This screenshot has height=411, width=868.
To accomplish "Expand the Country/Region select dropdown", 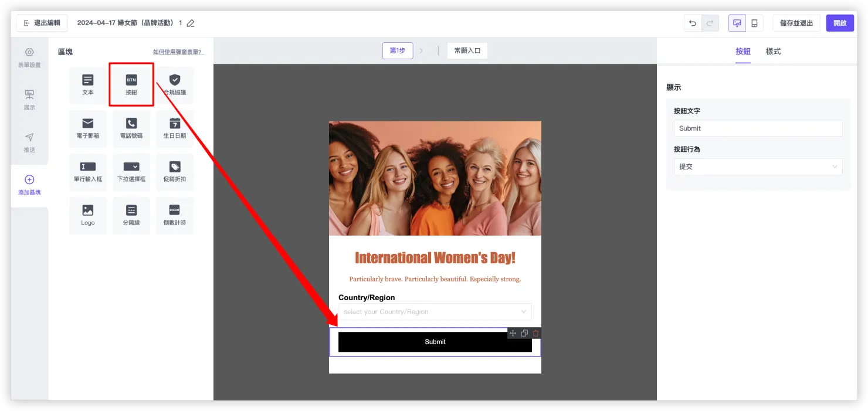I will (x=435, y=312).
